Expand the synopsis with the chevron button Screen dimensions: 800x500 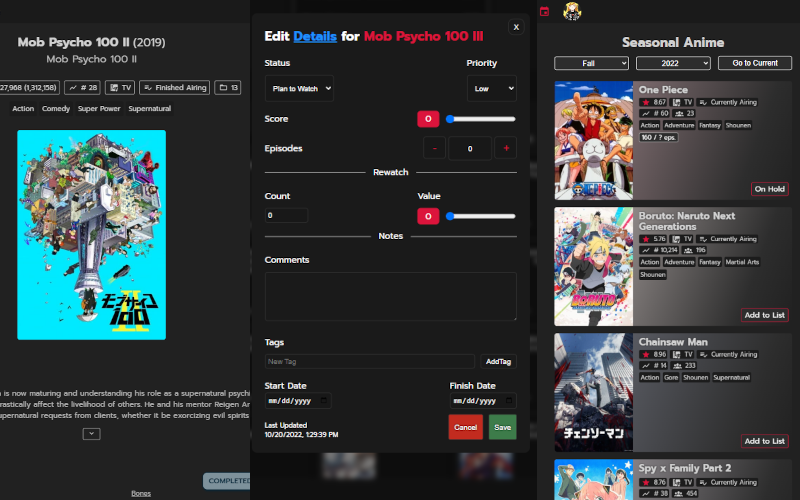pyautogui.click(x=91, y=433)
